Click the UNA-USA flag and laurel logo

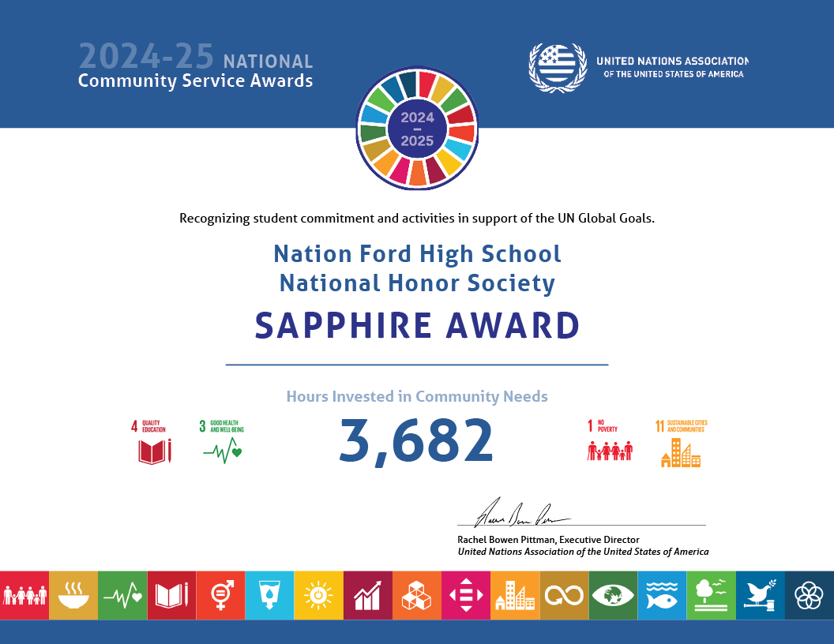(558, 68)
